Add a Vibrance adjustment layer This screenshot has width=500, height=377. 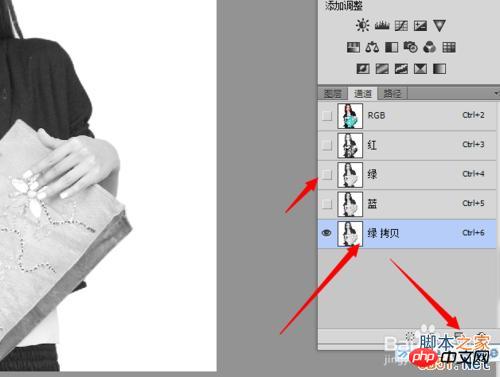click(439, 26)
